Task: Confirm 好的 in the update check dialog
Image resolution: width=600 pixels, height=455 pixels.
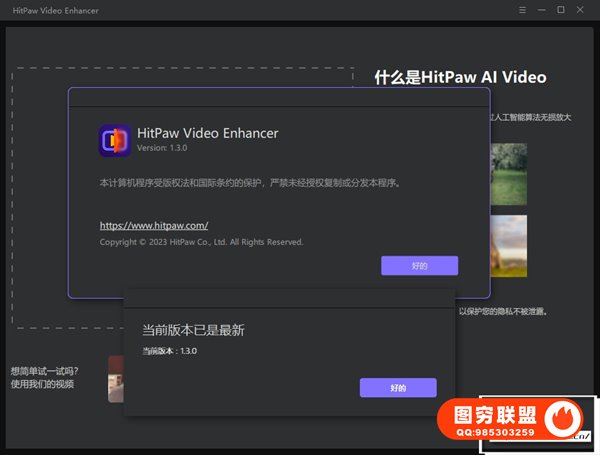Action: coord(398,388)
